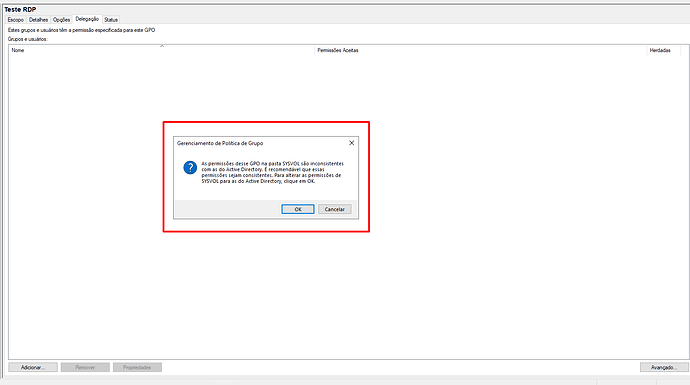Click the Grupos e usuários label
Viewport: 690px width, 385px height.
tap(28, 39)
